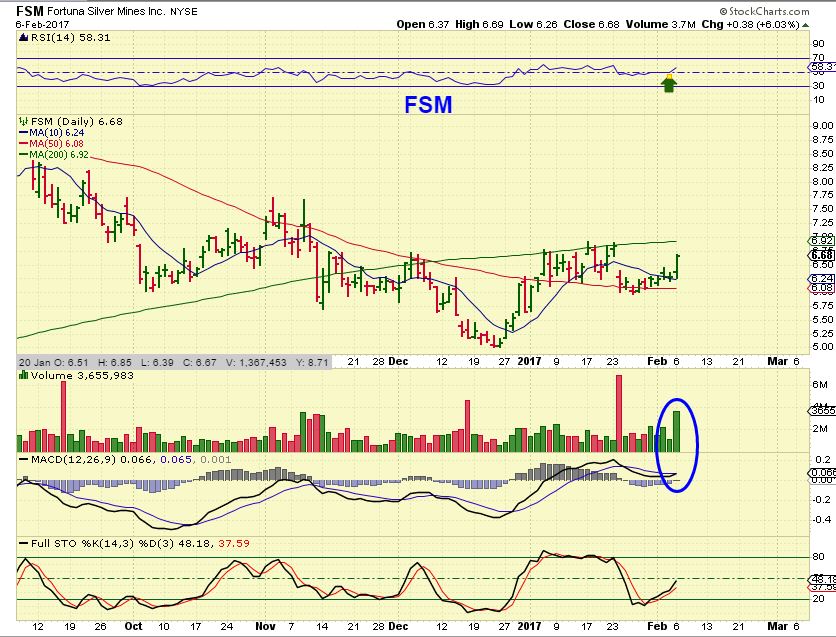The height and width of the screenshot is (637, 836).
Task: Click the 48.18 stochastic %K value tag
Action: point(823,579)
